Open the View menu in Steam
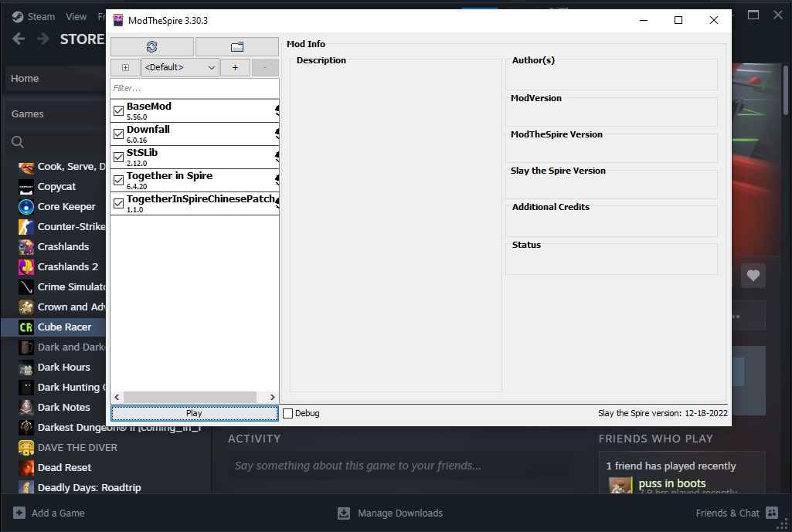 [x=76, y=16]
